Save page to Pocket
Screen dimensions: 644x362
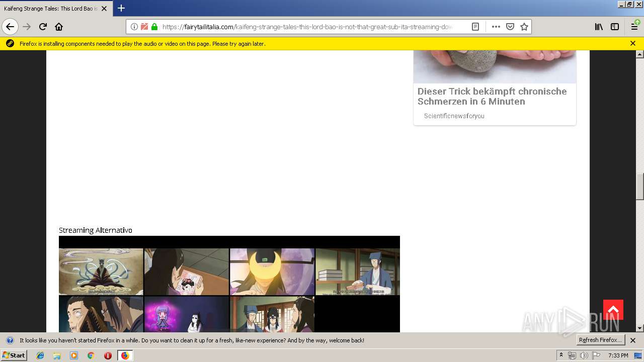pyautogui.click(x=510, y=27)
